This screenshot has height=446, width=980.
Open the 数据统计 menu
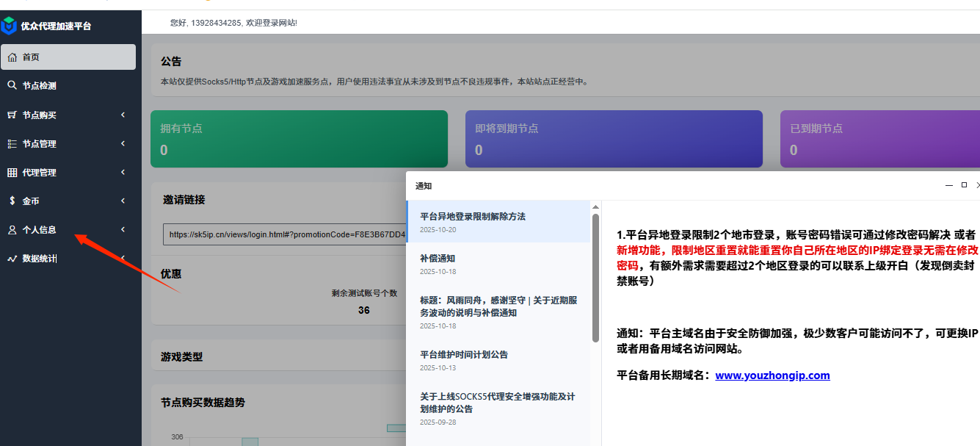click(x=68, y=258)
